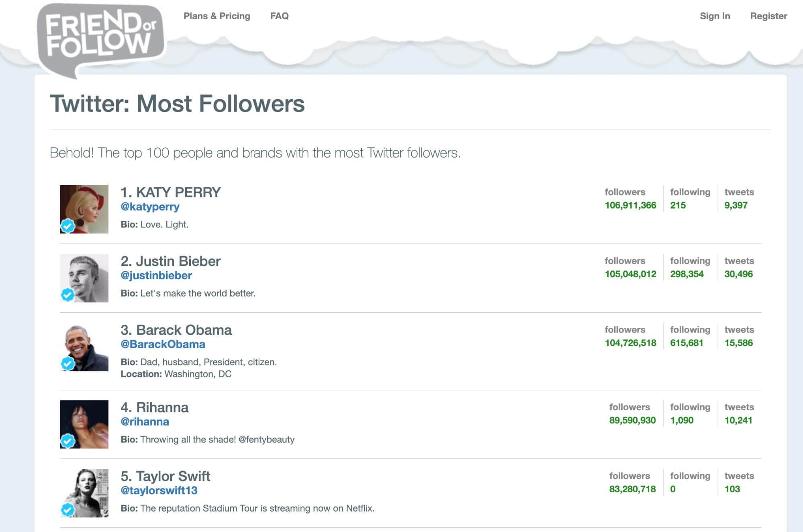Click Rihanna's verified badge icon
The height and width of the screenshot is (532, 803).
[68, 441]
